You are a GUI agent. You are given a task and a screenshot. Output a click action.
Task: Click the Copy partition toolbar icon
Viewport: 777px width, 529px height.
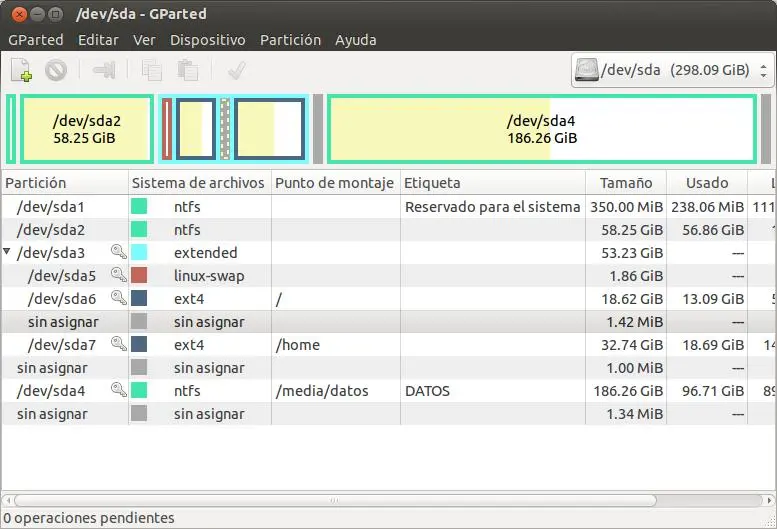coord(152,70)
